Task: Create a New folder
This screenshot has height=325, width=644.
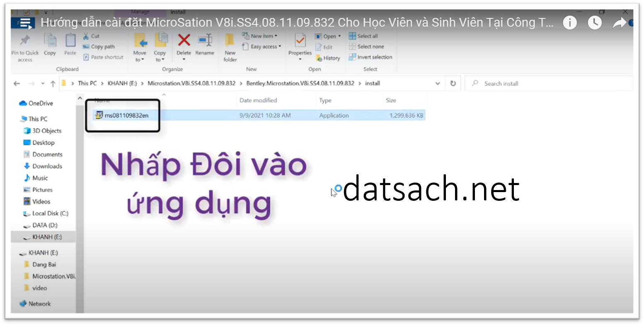Action: click(230, 48)
